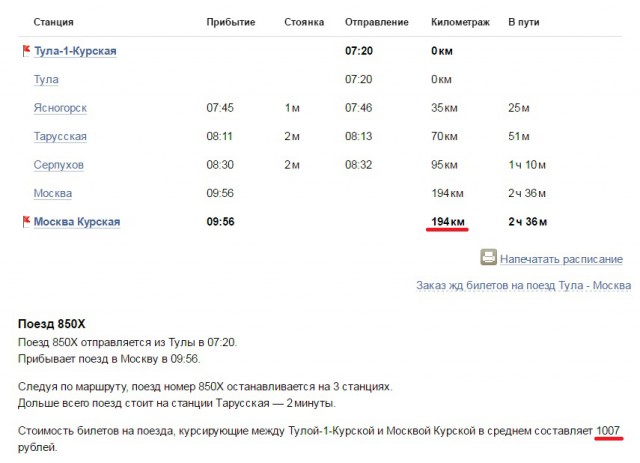
Task: Select departure time 08:13 for Тарусская
Action: click(x=358, y=136)
